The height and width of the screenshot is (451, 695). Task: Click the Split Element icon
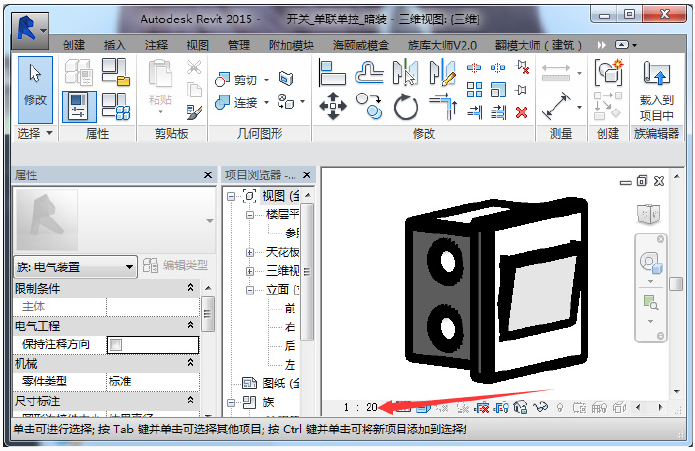pos(474,68)
